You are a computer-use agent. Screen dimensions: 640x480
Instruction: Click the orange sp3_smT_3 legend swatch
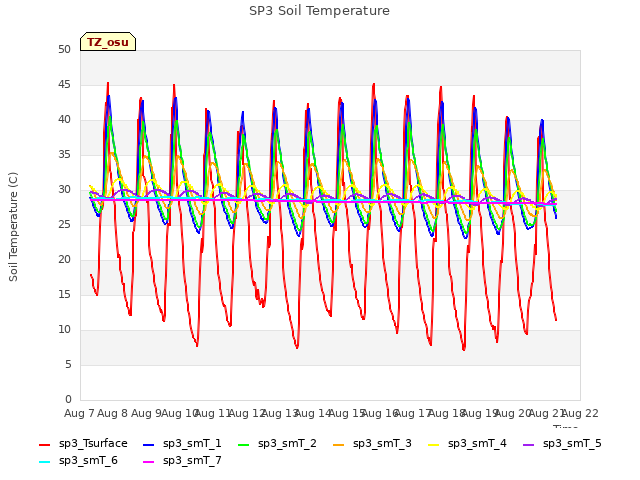[x=338, y=444]
